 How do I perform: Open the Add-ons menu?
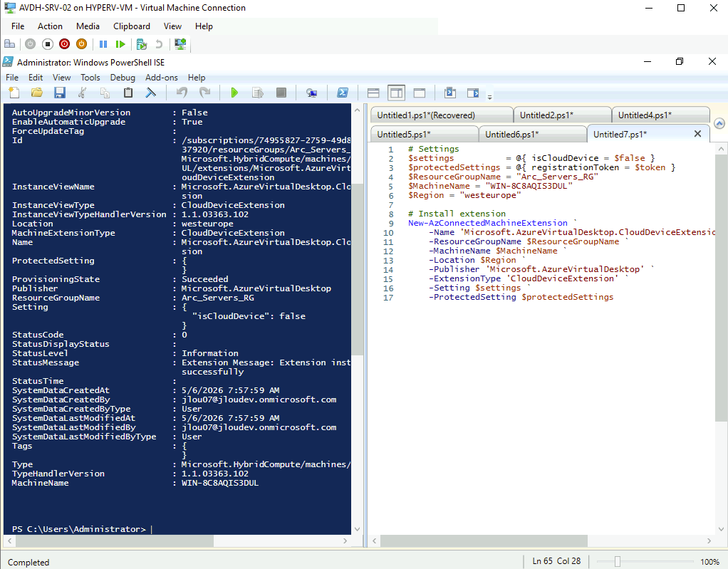(x=162, y=78)
